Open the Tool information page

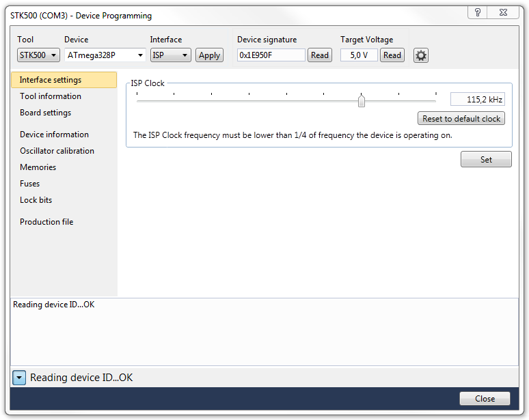click(51, 96)
